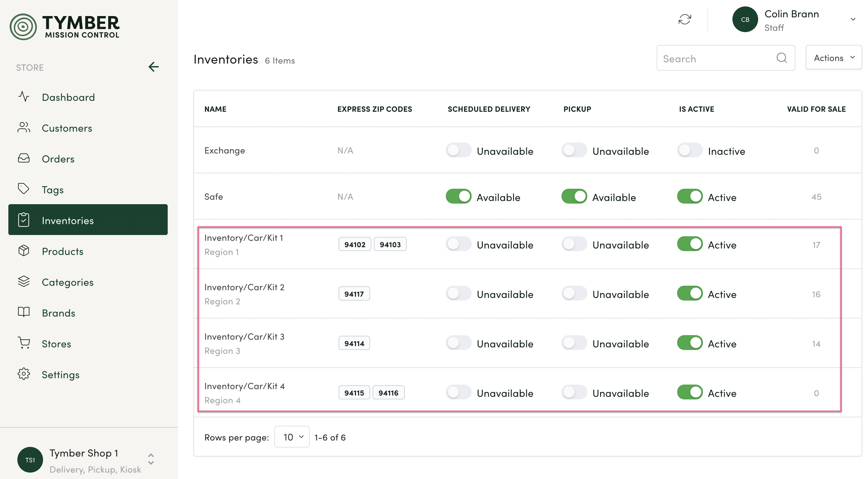
Task: Expand Colin Brann user menu
Action: [853, 19]
